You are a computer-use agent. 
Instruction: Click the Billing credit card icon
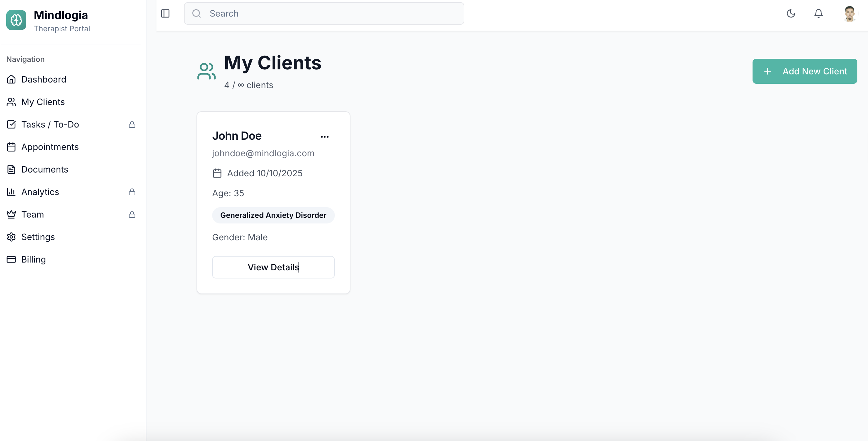pos(11,259)
